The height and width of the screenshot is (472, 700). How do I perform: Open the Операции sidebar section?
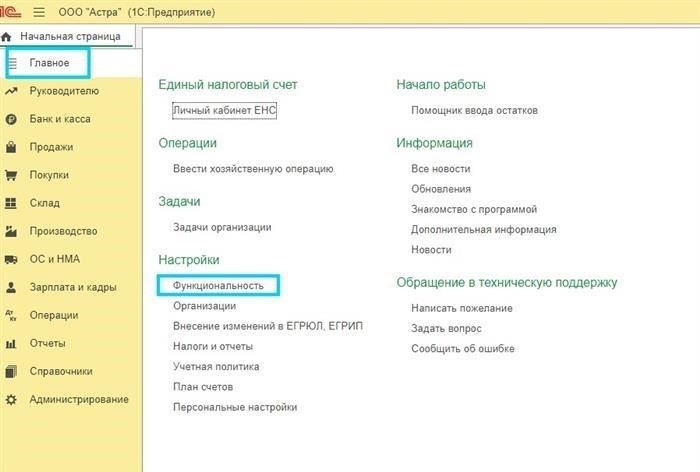(x=54, y=315)
